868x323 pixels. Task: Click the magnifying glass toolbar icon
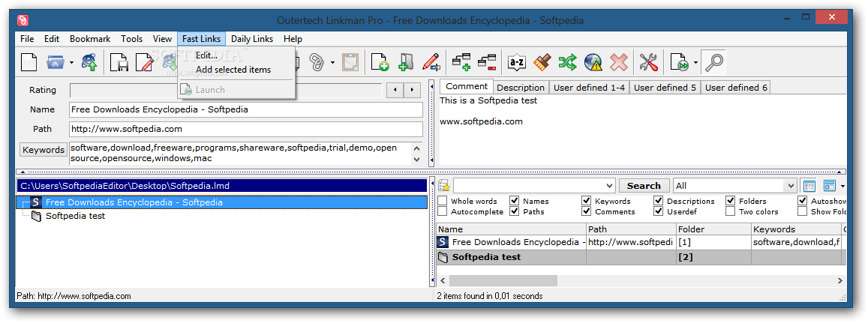(x=713, y=62)
